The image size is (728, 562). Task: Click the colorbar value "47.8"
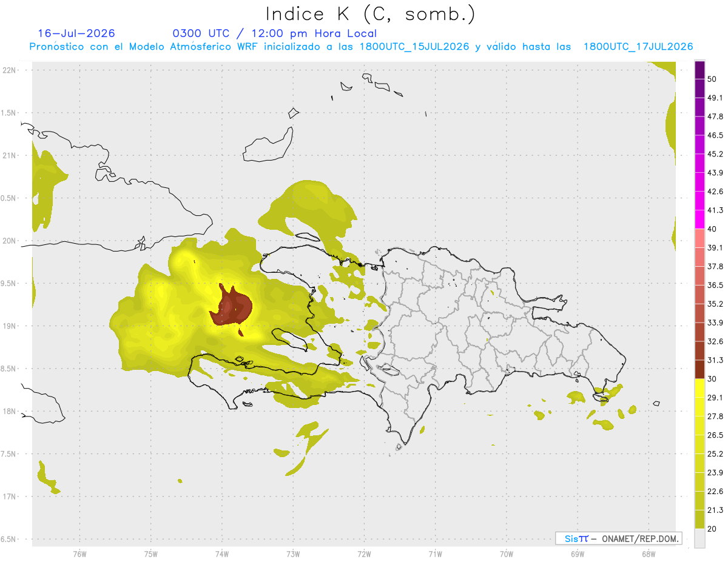tap(716, 116)
